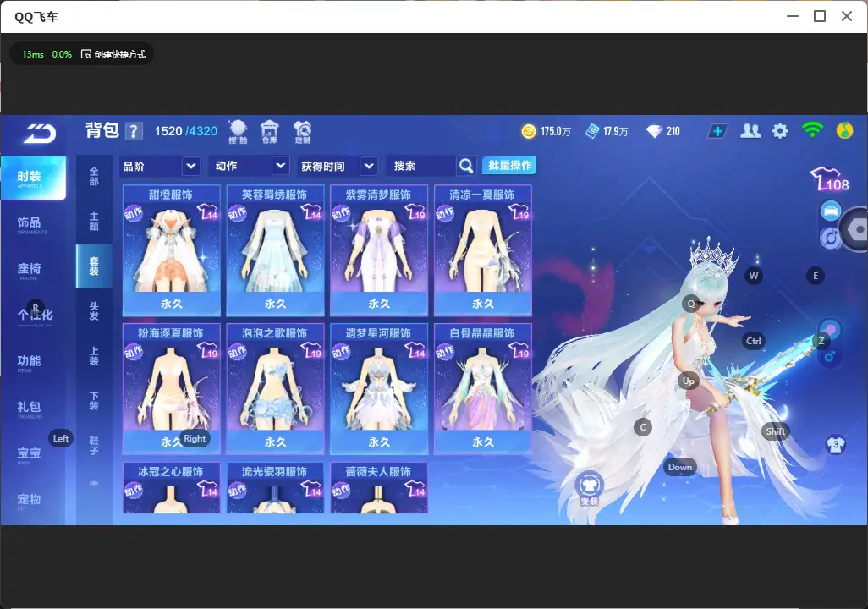This screenshot has width=868, height=609.
Task: Expand the 获得时间 sort dropdown
Action: (x=338, y=166)
